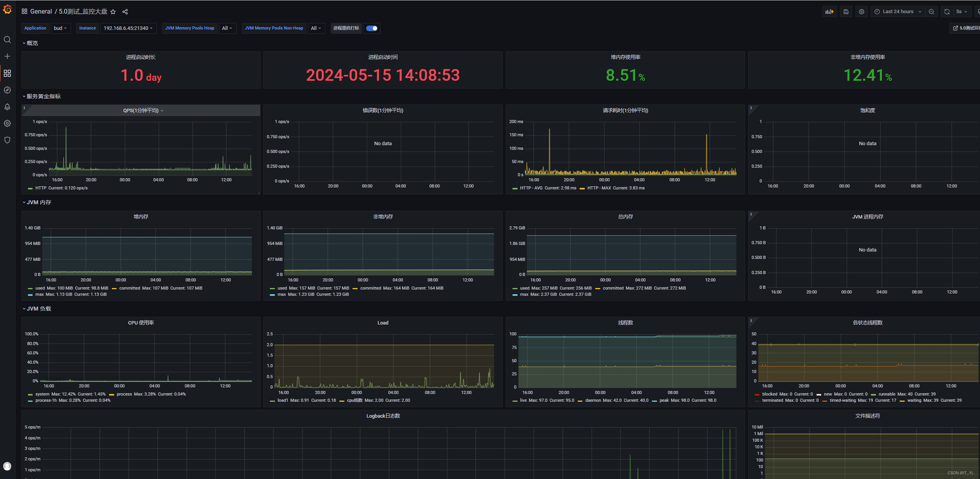Open the Application bud dropdown
Image resolution: width=980 pixels, height=479 pixels.
pyautogui.click(x=61, y=28)
